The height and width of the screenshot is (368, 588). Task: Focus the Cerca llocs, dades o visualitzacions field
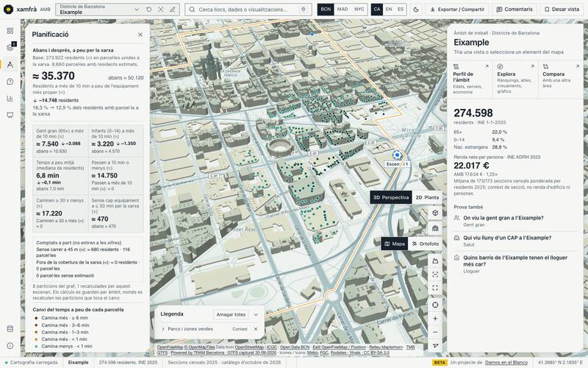click(x=248, y=10)
